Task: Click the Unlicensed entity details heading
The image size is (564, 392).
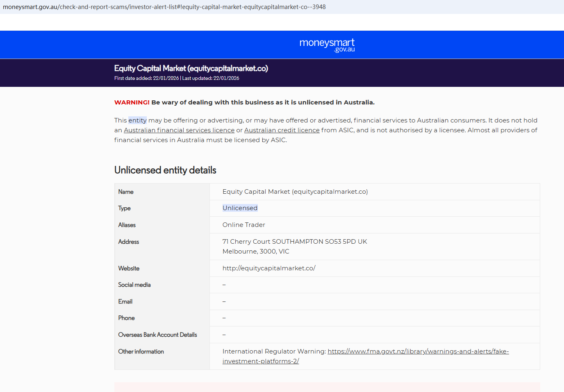Action: tap(165, 170)
